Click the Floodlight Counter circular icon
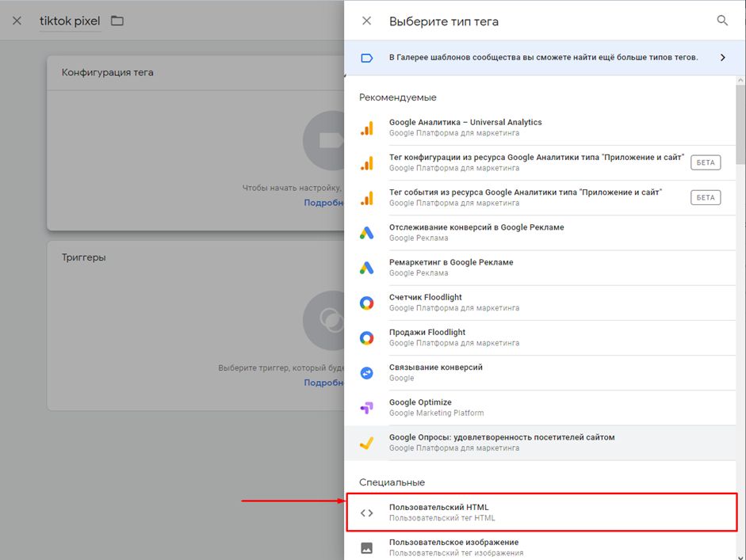This screenshot has height=560, width=746. [x=366, y=303]
